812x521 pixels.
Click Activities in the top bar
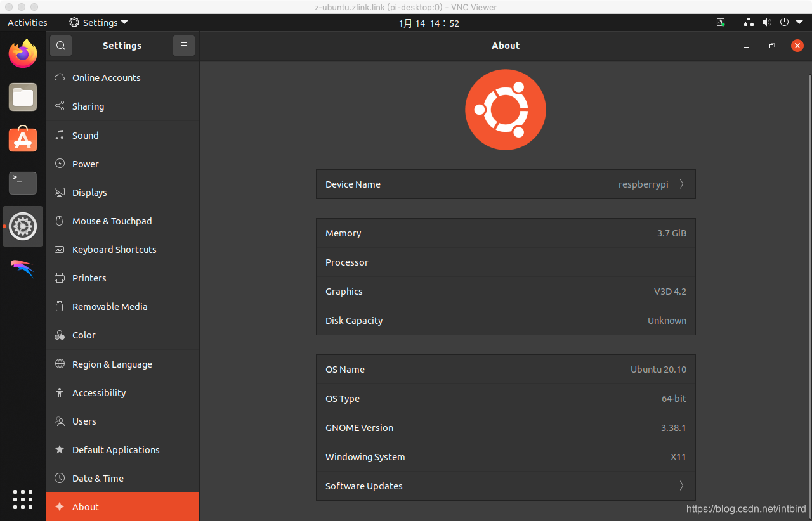(x=27, y=22)
